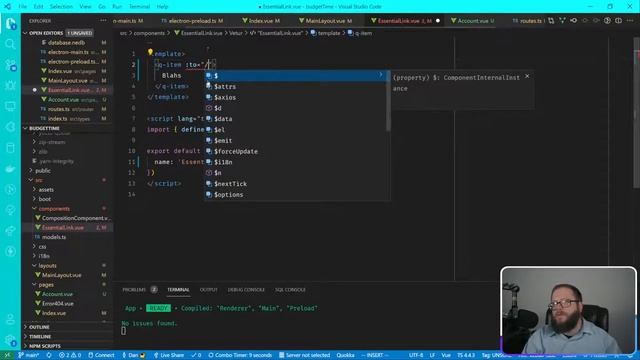Select the $forceUpdate suggestion

[295, 151]
